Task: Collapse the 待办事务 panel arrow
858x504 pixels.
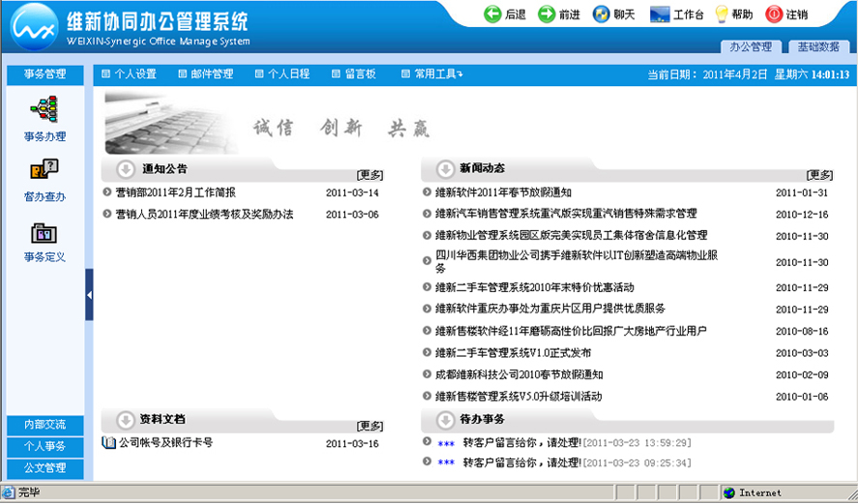Action: tap(445, 420)
